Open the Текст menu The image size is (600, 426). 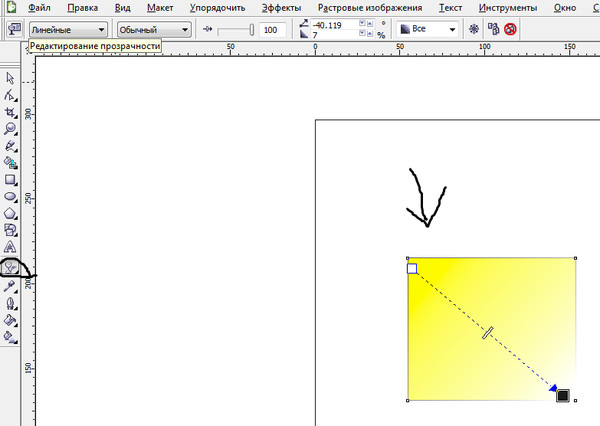[450, 8]
